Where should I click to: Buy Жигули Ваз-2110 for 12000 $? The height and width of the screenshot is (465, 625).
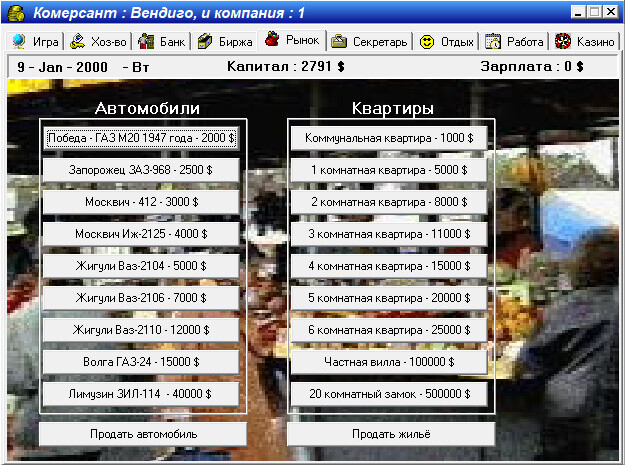tap(141, 330)
